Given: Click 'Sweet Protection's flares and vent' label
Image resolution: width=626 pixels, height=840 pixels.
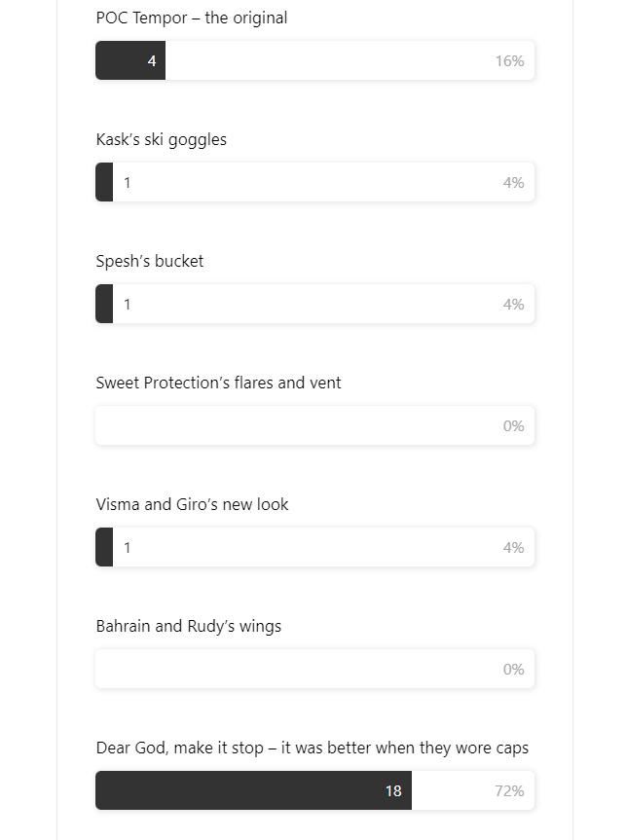Looking at the screenshot, I should (x=218, y=383).
